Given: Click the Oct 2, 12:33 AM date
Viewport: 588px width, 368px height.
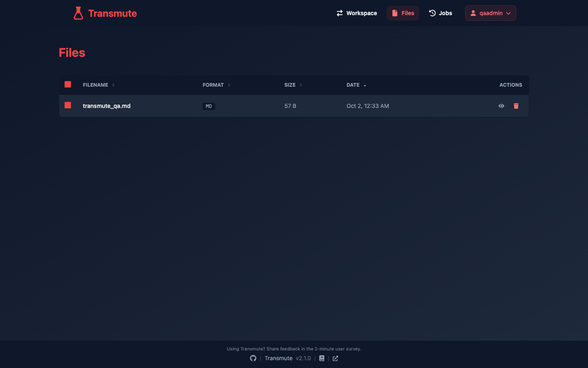Looking at the screenshot, I should [367, 106].
